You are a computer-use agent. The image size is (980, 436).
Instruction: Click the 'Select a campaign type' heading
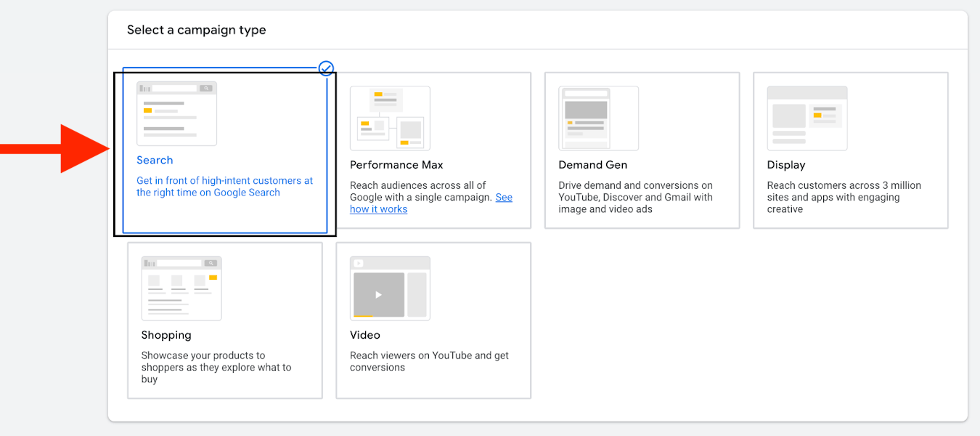point(196,30)
